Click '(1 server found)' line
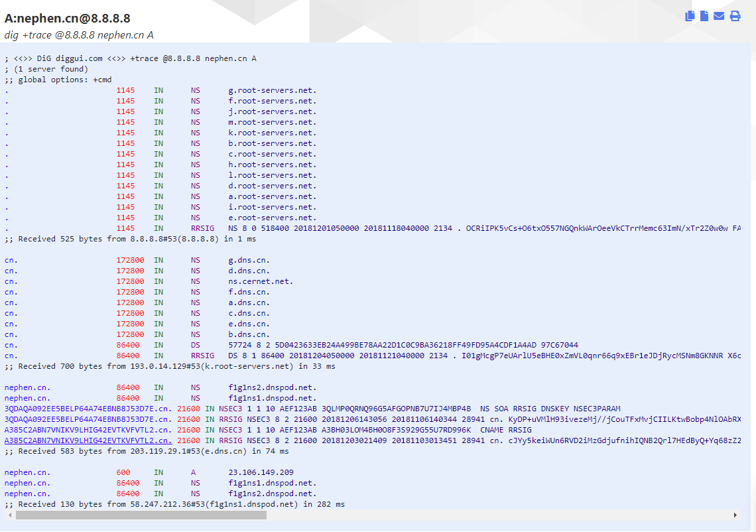The height and width of the screenshot is (532, 756). click(x=46, y=69)
